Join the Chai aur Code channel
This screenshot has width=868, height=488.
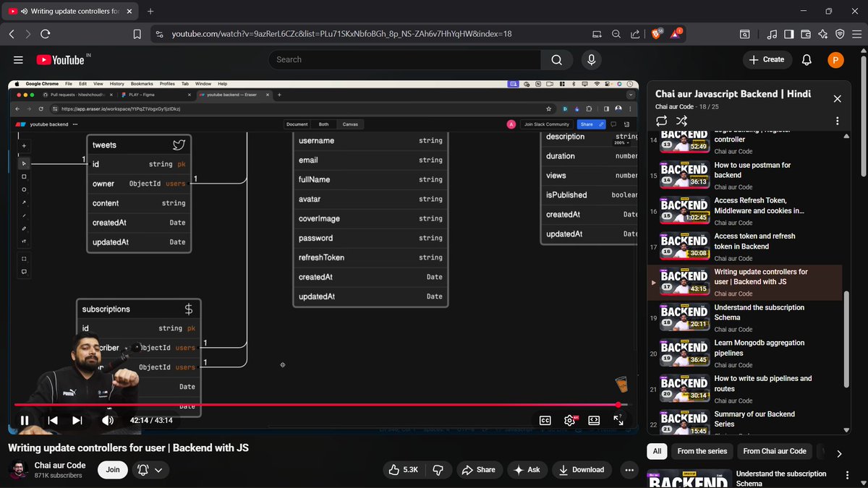(x=113, y=469)
